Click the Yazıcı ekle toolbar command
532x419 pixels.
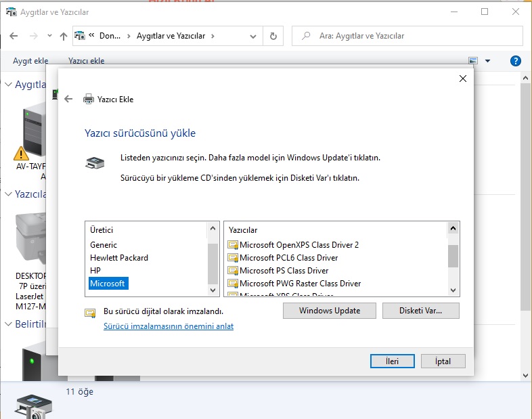coord(86,61)
